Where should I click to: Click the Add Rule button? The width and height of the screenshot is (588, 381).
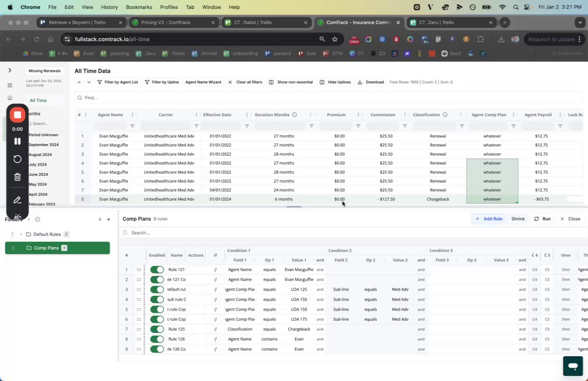pos(488,219)
